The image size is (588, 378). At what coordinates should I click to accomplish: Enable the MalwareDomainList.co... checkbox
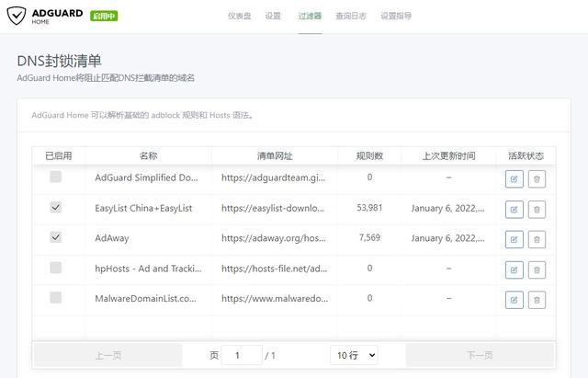tap(55, 298)
